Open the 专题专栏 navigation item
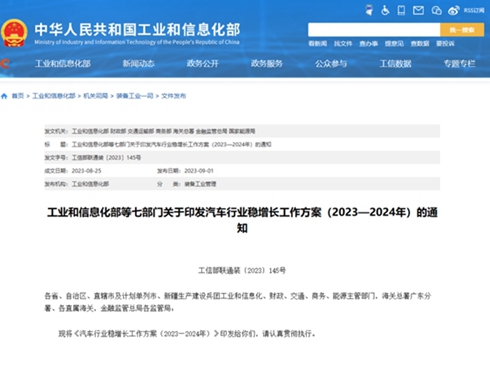Image resolution: width=490 pixels, height=367 pixels. click(x=460, y=63)
